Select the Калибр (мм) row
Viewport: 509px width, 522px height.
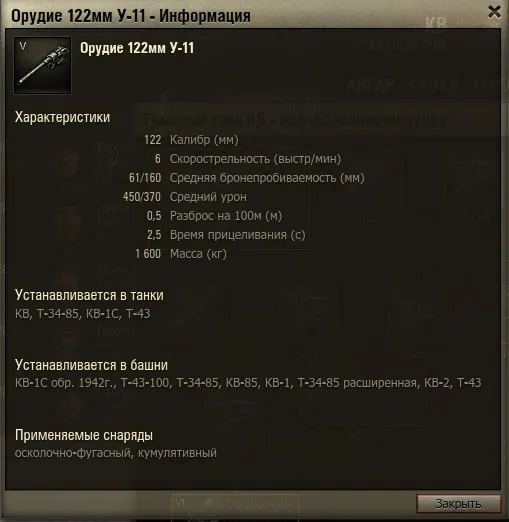(x=191, y=140)
